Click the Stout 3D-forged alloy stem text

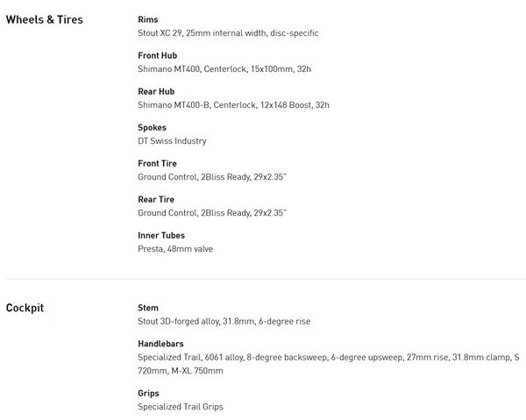(224, 322)
